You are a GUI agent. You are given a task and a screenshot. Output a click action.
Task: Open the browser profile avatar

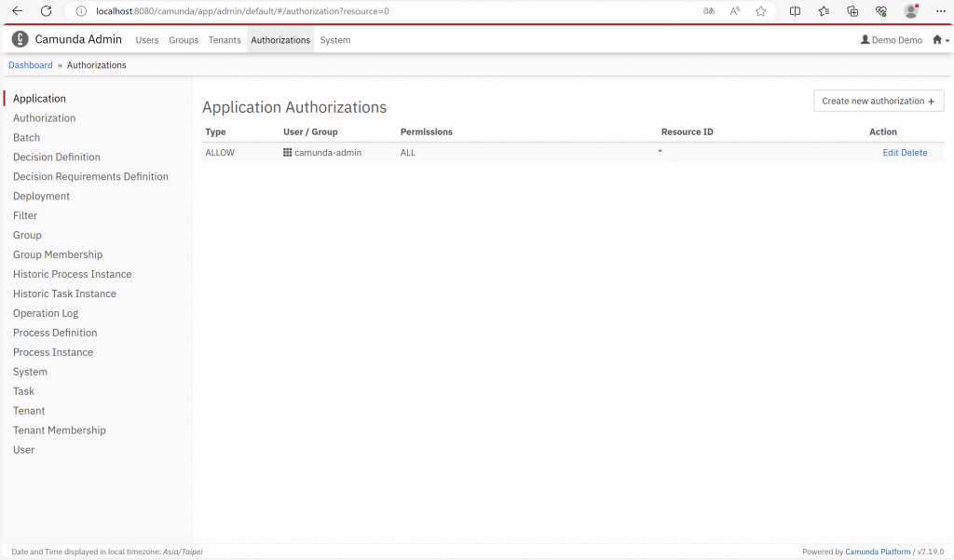point(911,11)
